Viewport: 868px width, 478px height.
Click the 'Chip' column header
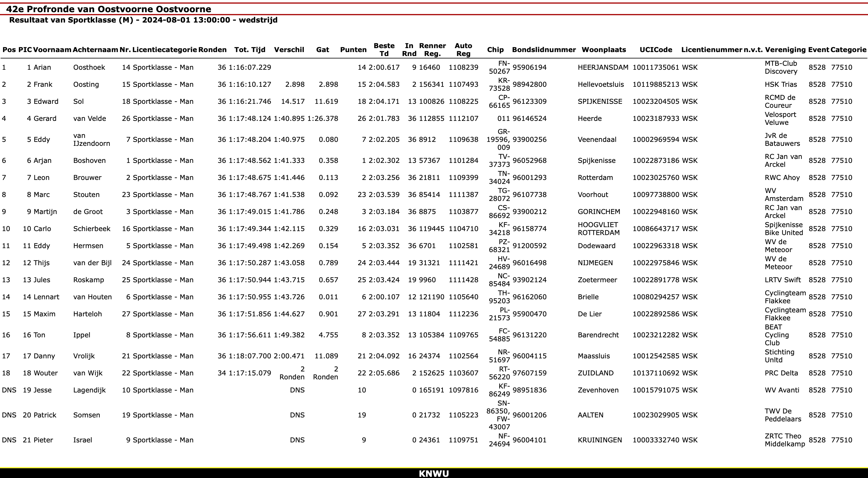(495, 50)
